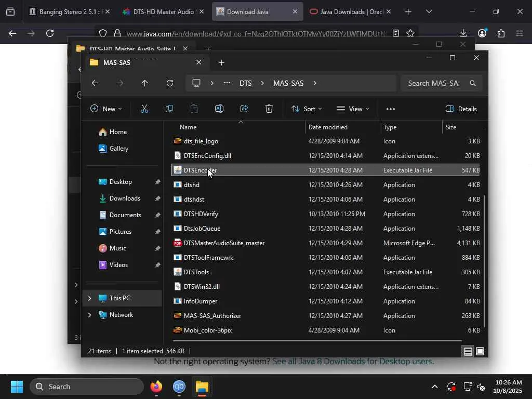Go back in Firefox browser
This screenshot has height=399, width=532.
click(12, 33)
